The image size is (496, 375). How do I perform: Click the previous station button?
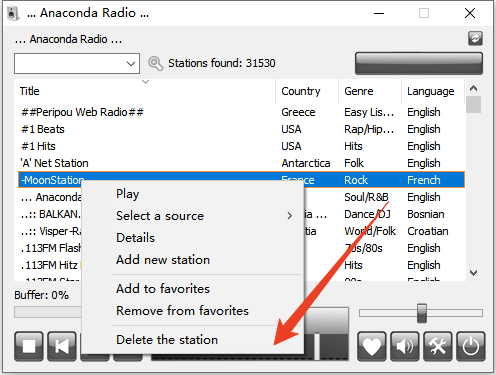point(62,346)
